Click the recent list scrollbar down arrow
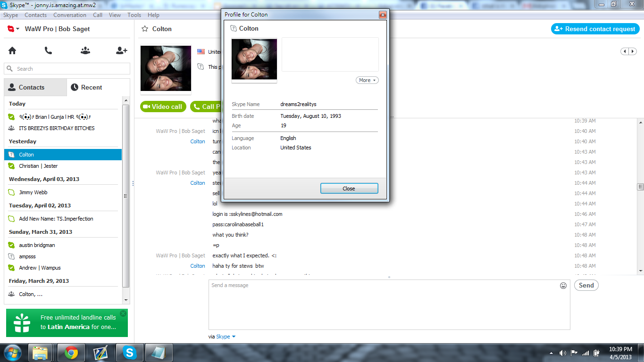 point(125,300)
